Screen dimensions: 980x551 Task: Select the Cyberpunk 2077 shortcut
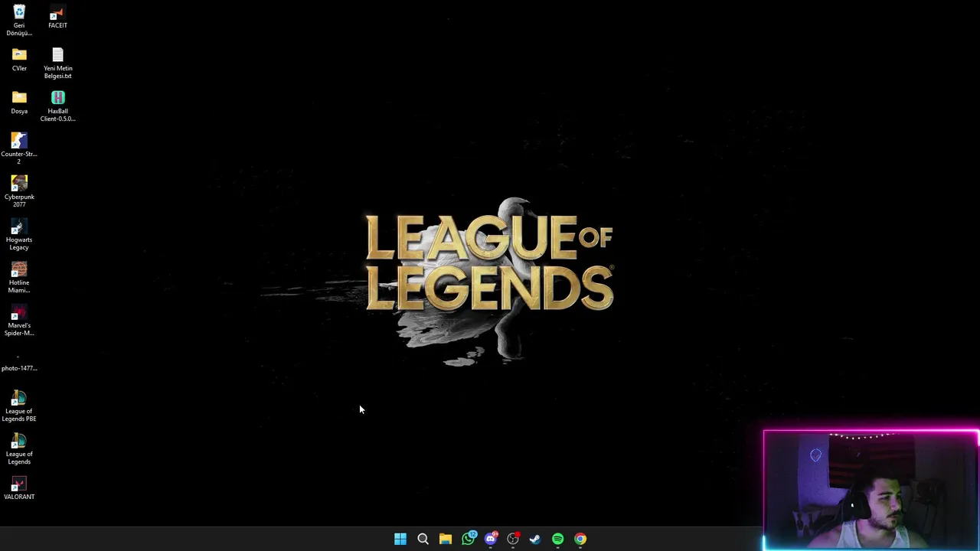click(x=19, y=191)
